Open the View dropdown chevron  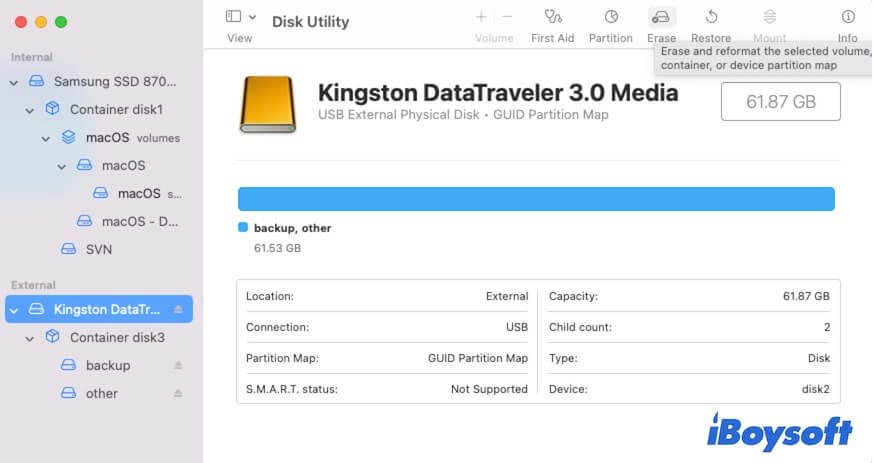click(x=253, y=17)
